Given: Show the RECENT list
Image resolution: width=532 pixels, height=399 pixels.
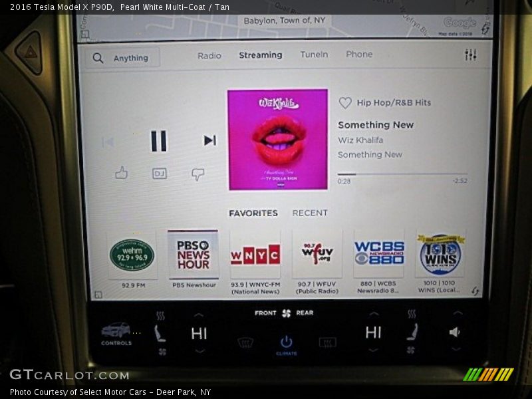Looking at the screenshot, I should point(310,213).
